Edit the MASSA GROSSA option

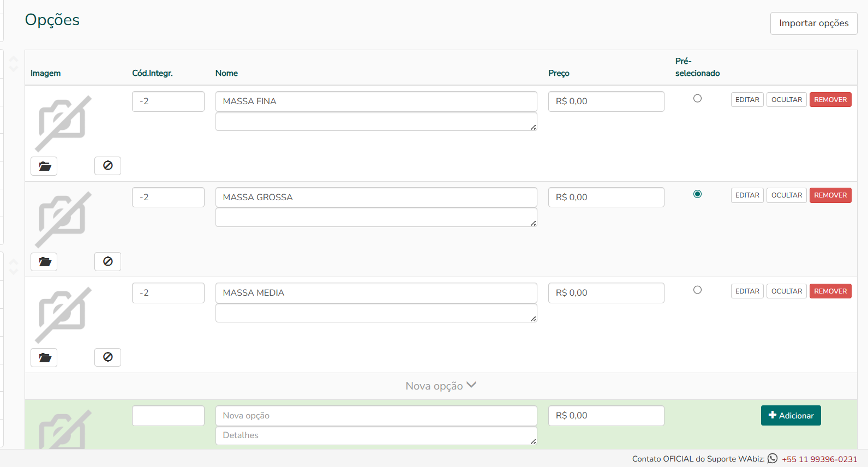coord(747,195)
